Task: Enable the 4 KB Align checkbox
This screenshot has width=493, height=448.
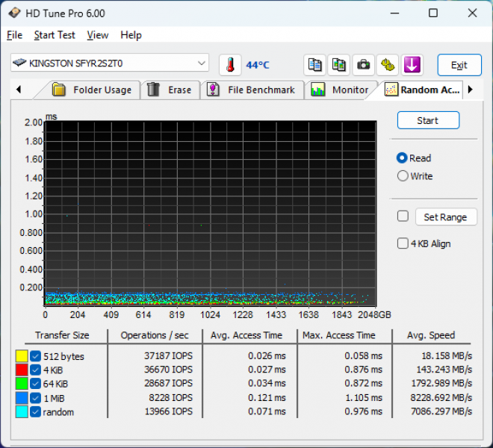Action: click(403, 243)
